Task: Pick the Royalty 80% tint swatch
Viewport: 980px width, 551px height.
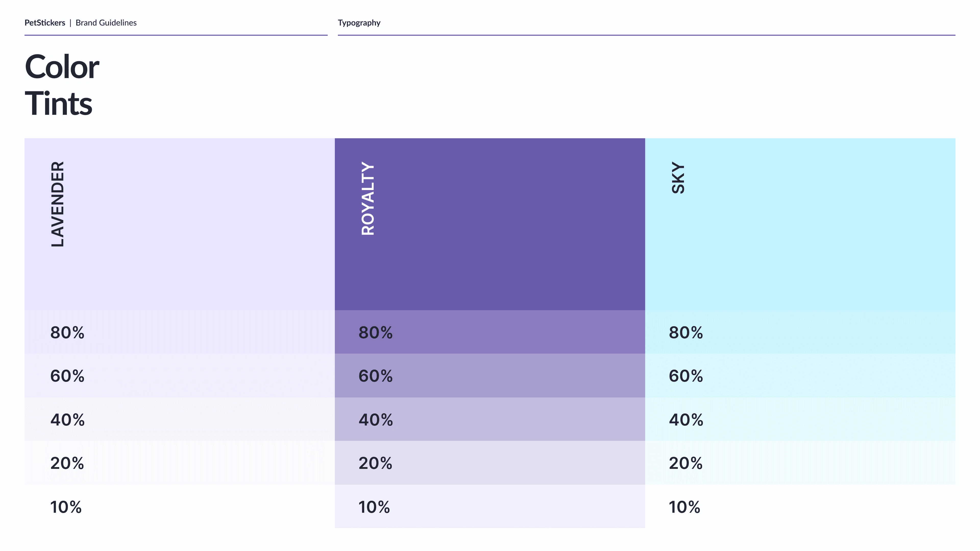Action: tap(490, 332)
